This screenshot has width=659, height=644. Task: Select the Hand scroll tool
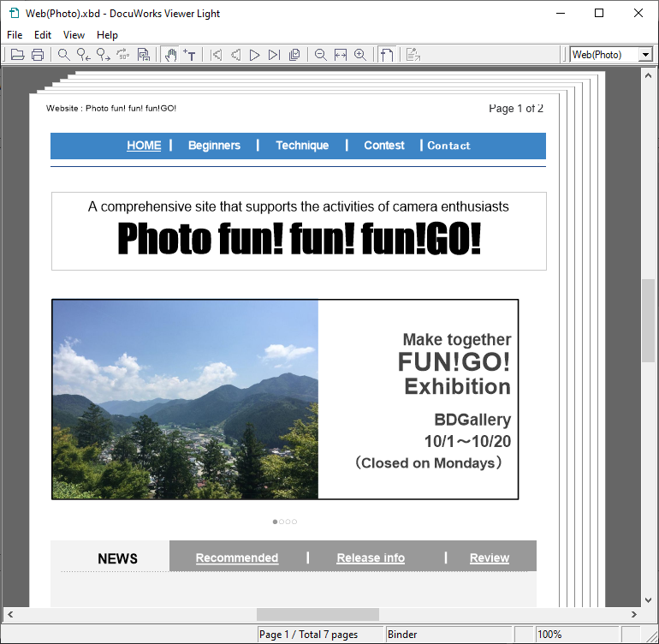point(170,55)
